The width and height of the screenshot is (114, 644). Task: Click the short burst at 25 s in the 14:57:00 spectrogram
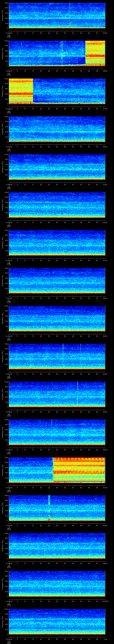pos(49,508)
